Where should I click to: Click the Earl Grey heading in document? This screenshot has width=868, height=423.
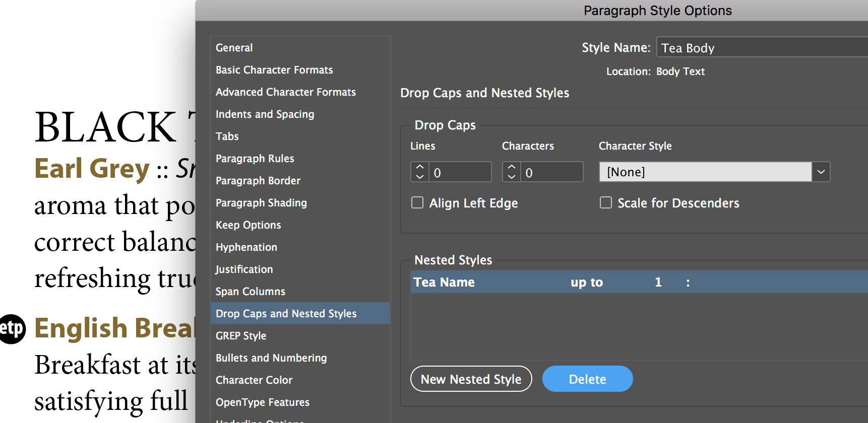point(92,168)
